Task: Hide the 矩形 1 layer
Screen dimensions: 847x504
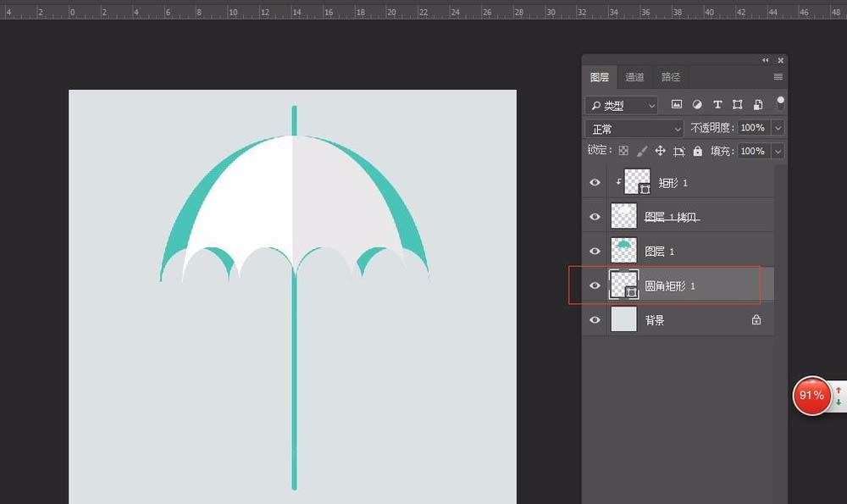Action: coord(595,182)
